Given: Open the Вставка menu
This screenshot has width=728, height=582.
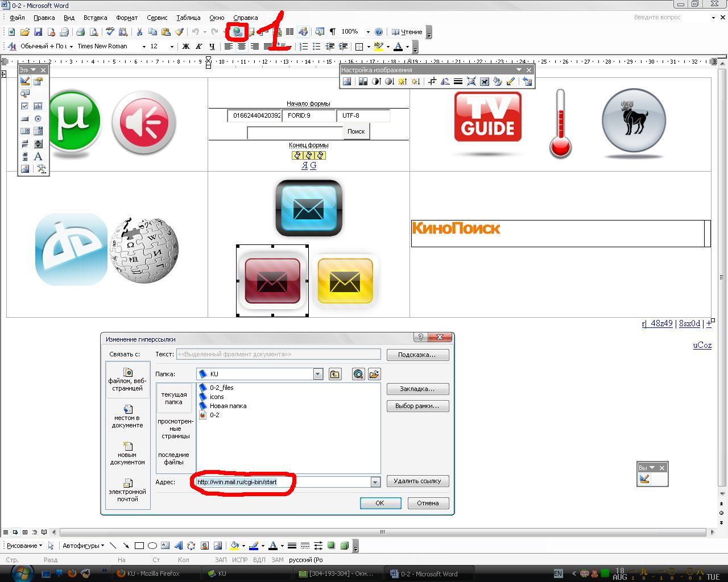Looking at the screenshot, I should pyautogui.click(x=95, y=18).
